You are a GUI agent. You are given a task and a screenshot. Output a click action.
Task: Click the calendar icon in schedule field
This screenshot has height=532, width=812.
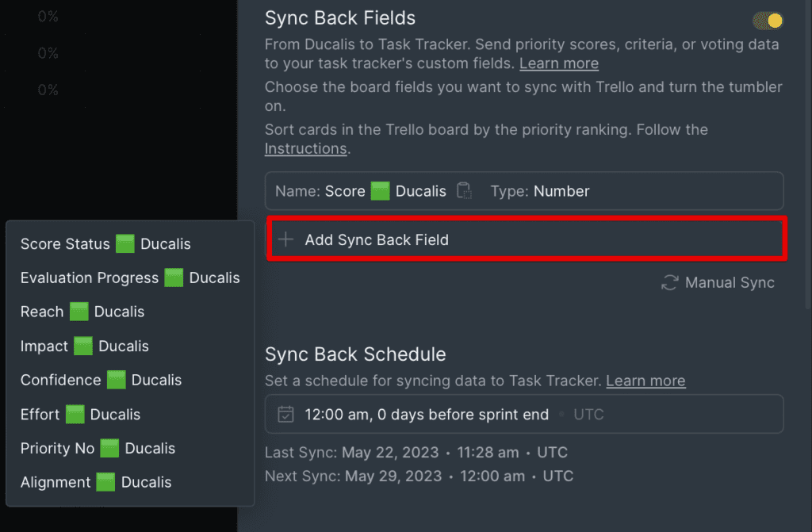285,414
